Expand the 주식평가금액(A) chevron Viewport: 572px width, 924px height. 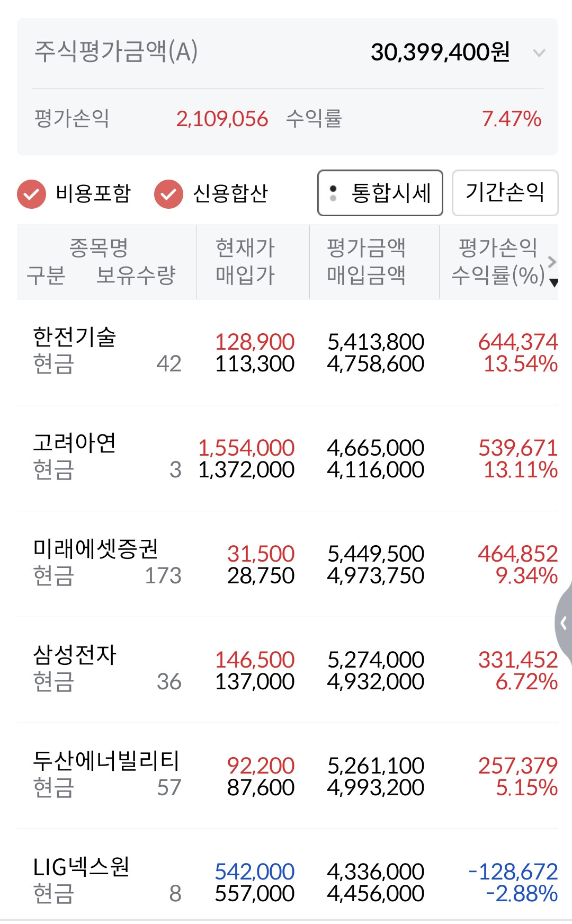tap(539, 53)
